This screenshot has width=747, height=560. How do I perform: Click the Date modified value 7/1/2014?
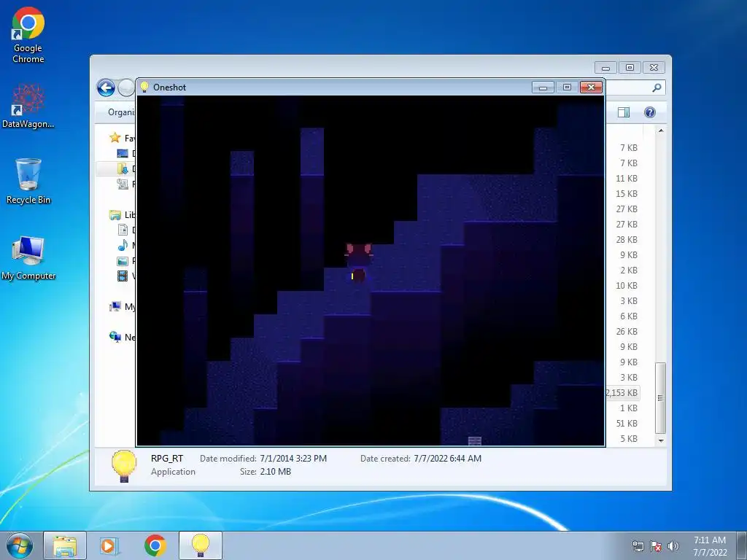293,459
